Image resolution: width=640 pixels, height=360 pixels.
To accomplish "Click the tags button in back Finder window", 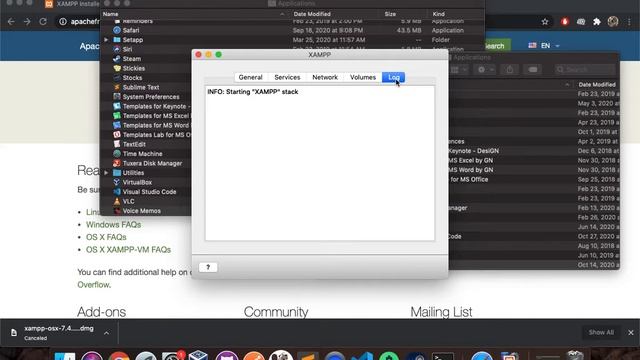I will pos(533,70).
